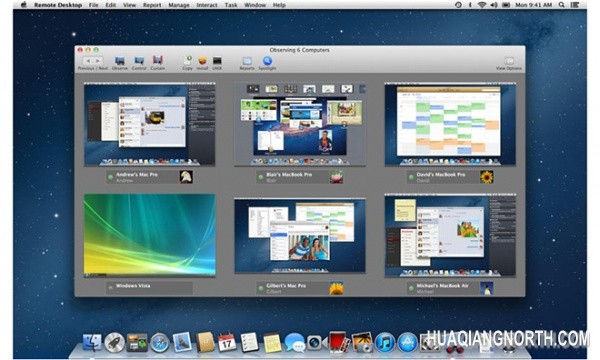Image resolution: width=600 pixels, height=360 pixels.
Task: Open the Task menu
Action: pos(231,5)
